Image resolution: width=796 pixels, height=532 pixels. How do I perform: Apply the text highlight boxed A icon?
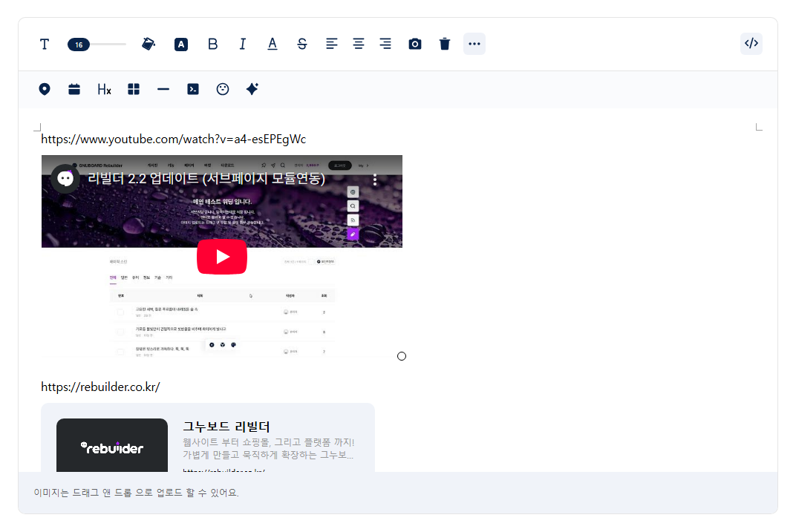tap(181, 44)
